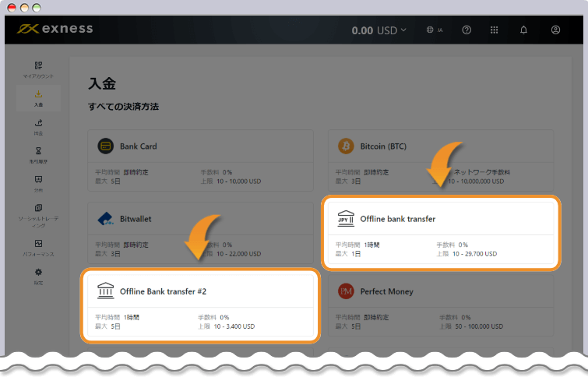Click the Perfect Money PM icon
Image resolution: width=588 pixels, height=377 pixels.
coord(346,291)
